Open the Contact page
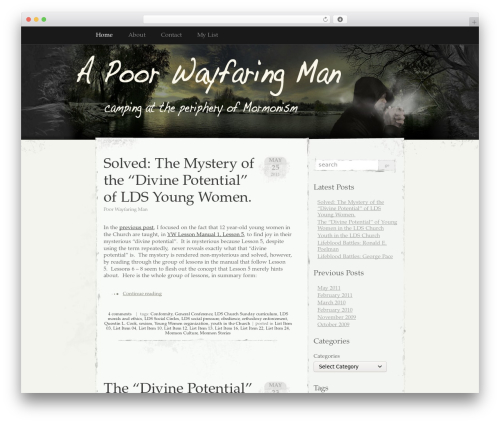Viewport: 500px width, 423px height. coord(171,35)
